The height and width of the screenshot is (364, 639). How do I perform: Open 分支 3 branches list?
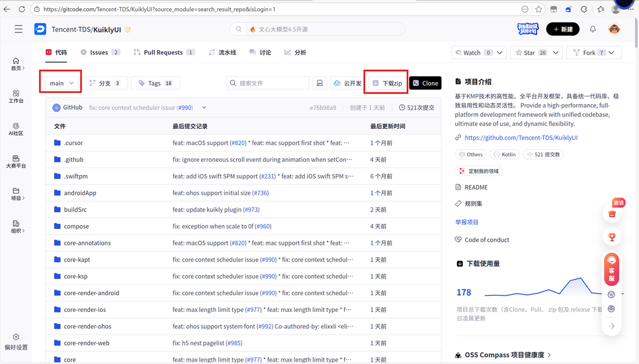(x=105, y=83)
